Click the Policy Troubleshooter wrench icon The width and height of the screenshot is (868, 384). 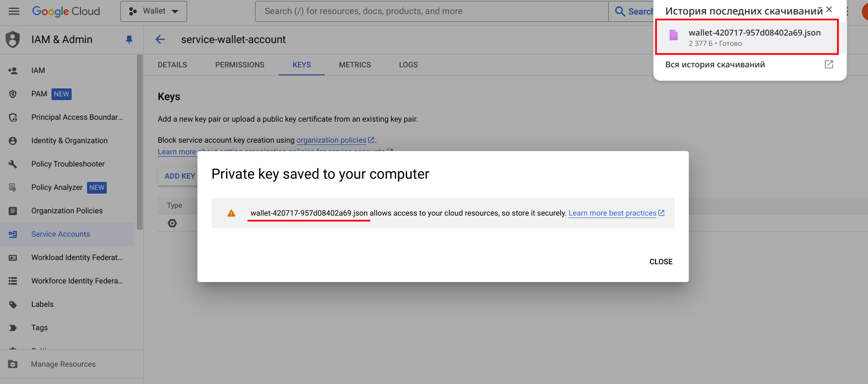(x=13, y=164)
